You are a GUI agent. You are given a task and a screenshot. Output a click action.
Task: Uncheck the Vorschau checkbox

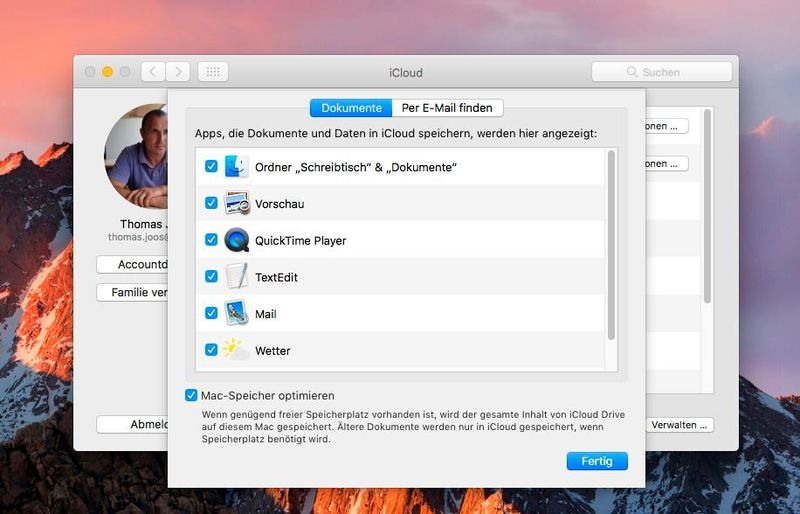click(211, 203)
